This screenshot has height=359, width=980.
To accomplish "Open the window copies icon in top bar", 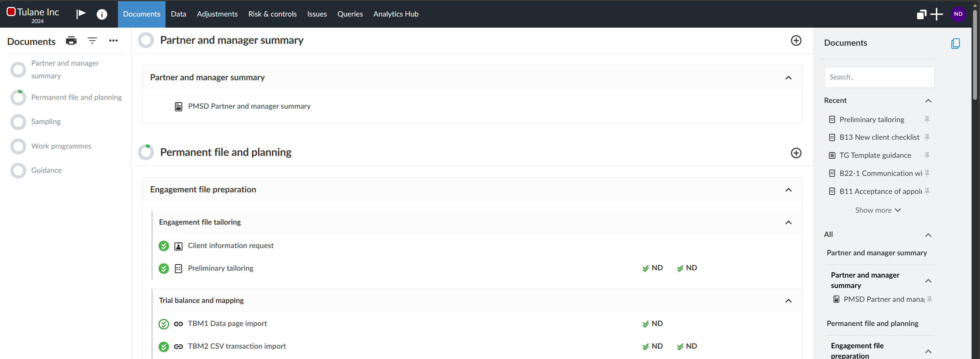I will pos(922,15).
